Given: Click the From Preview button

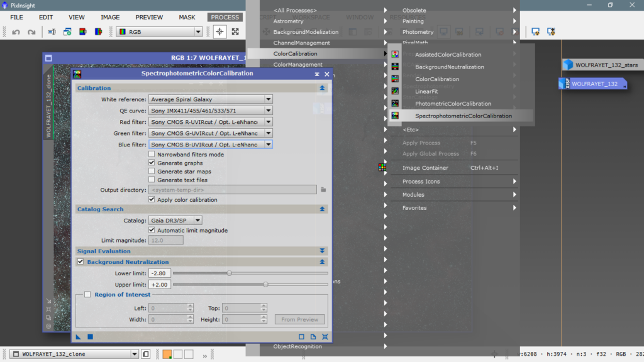Looking at the screenshot, I should coord(300,319).
